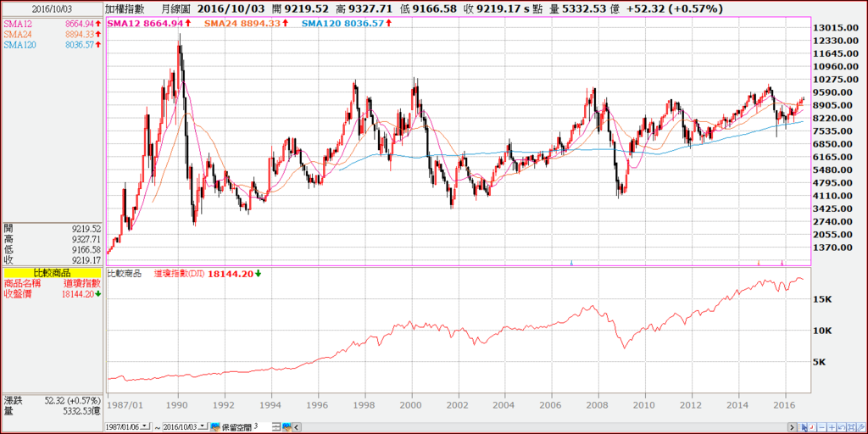Click the fit-to-screen fullscreen icon
Image resolution: width=868 pixels, height=434 pixels.
852,427
